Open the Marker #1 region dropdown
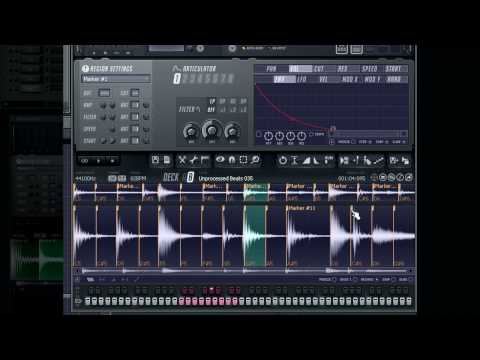The width and height of the screenshot is (480, 360). [x=115, y=79]
